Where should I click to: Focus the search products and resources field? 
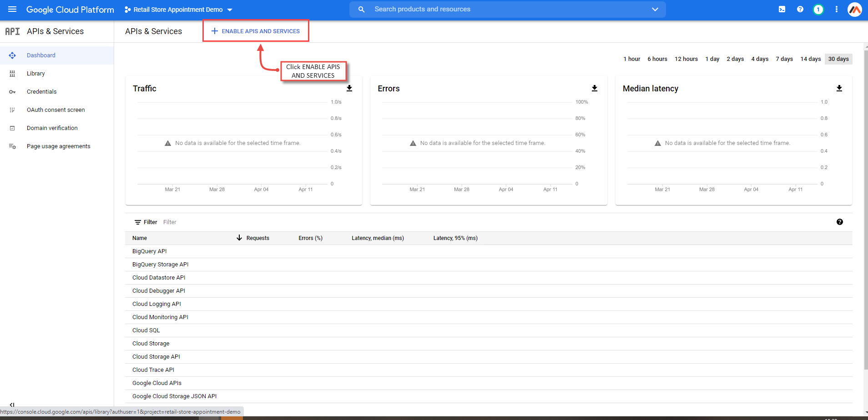click(x=507, y=9)
